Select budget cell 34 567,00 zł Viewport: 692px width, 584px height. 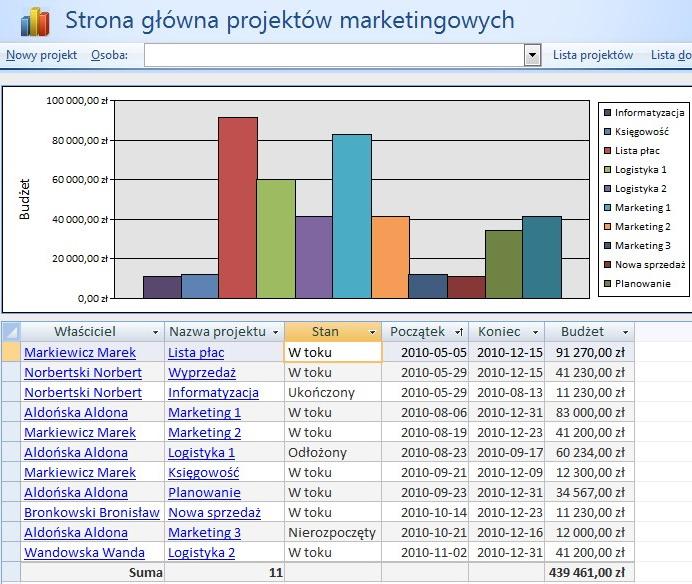click(x=590, y=493)
